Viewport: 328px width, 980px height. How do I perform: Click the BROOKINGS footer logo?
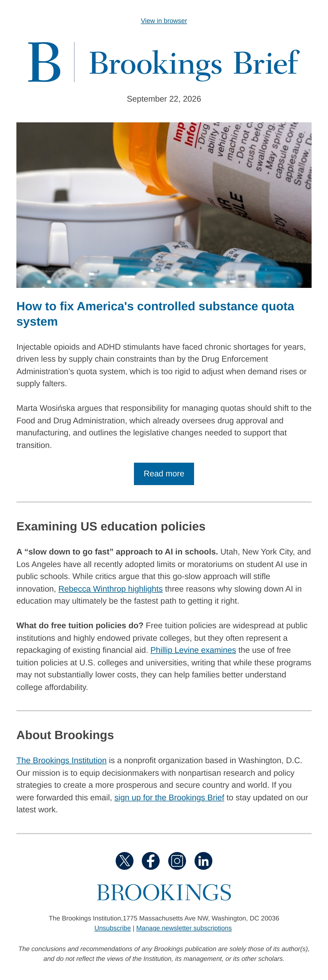164,893
